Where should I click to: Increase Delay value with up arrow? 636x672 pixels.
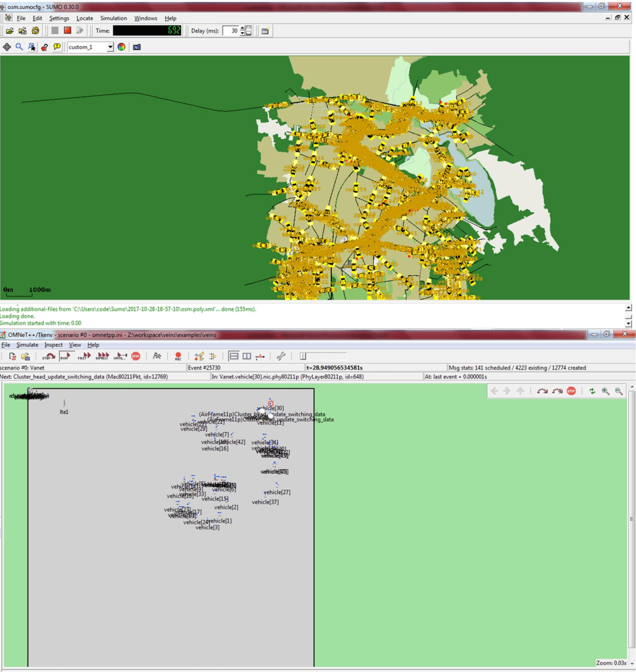click(x=242, y=28)
